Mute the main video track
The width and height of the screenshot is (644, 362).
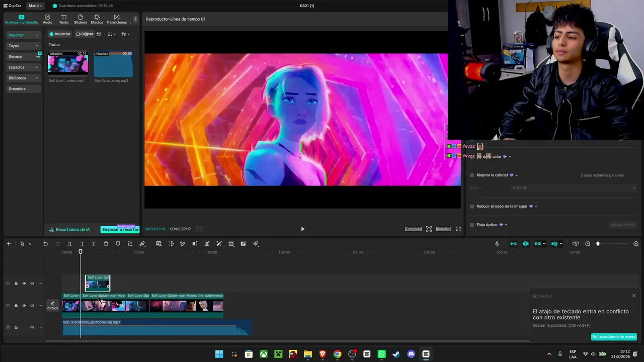pos(32,306)
